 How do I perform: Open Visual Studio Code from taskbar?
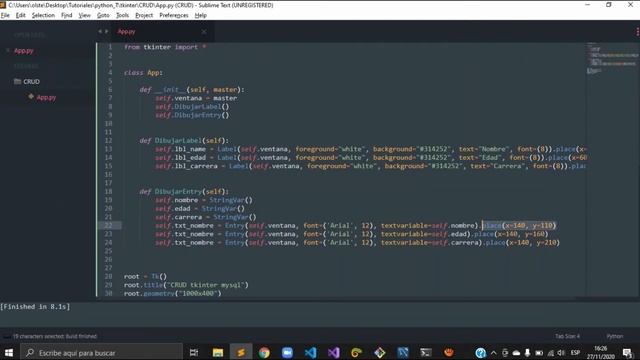click(310, 352)
